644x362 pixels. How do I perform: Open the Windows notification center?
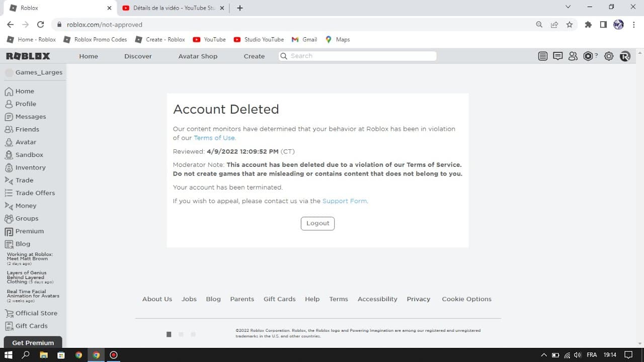click(628, 355)
